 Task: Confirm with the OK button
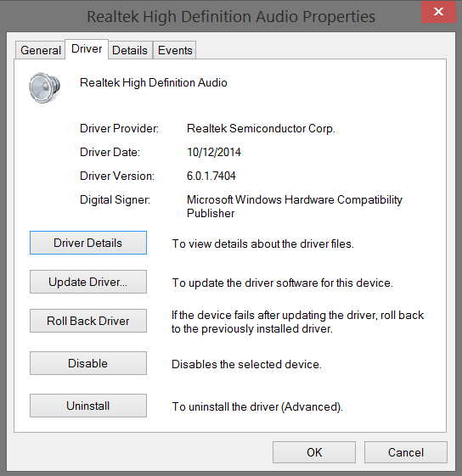314,452
